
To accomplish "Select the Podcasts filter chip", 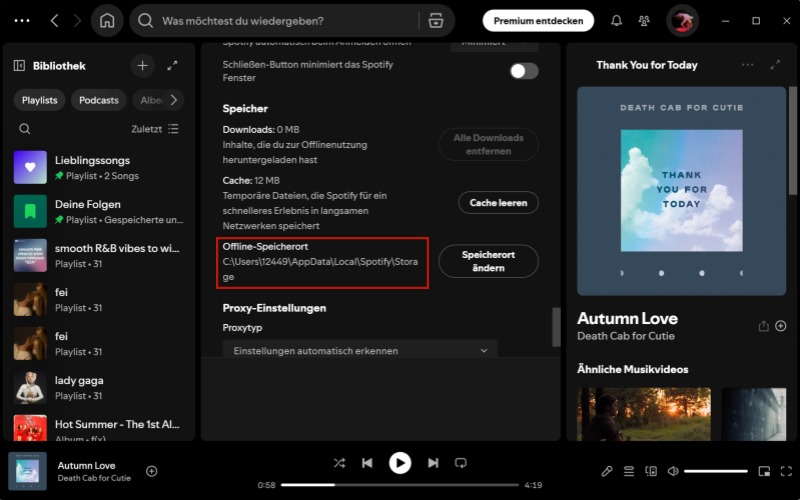I will click(98, 100).
